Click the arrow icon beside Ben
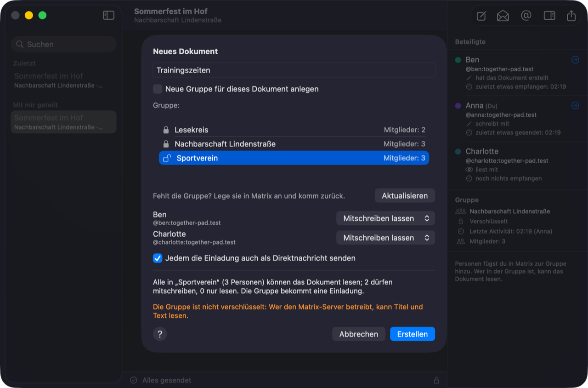The image size is (588, 388). 575,60
